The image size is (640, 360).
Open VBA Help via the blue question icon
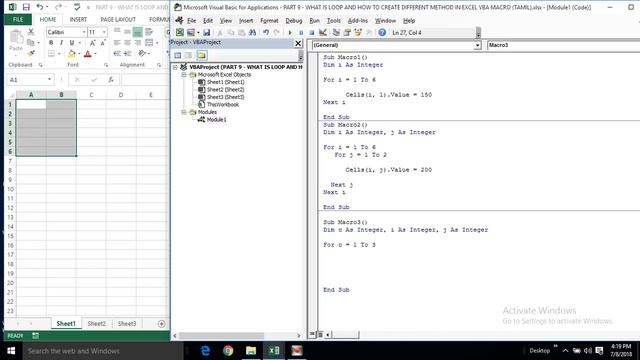tap(382, 32)
